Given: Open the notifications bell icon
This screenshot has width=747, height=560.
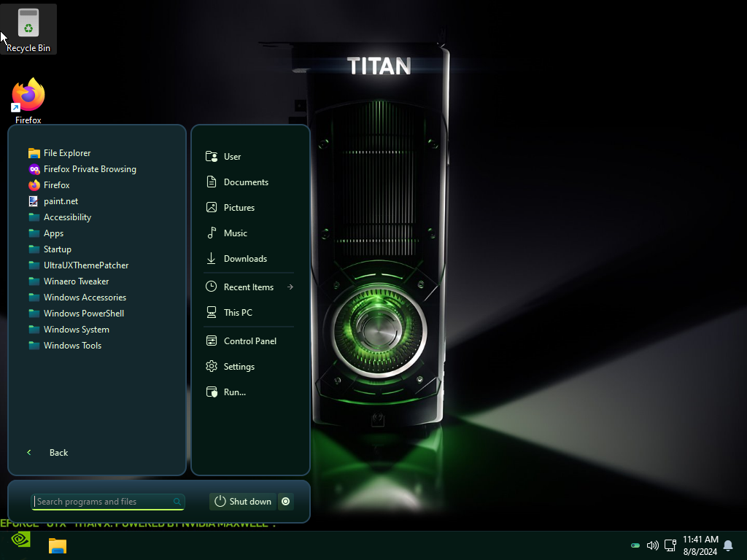Looking at the screenshot, I should pos(728,545).
